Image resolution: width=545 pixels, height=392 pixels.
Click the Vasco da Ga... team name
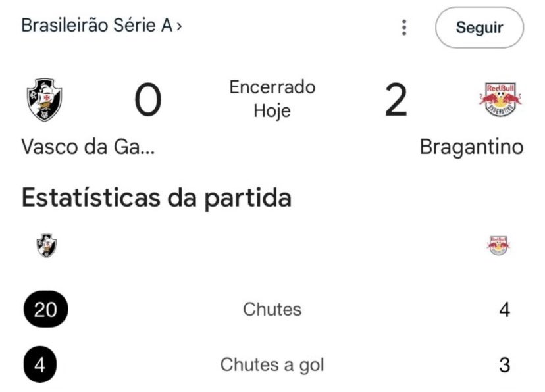pyautogui.click(x=88, y=146)
